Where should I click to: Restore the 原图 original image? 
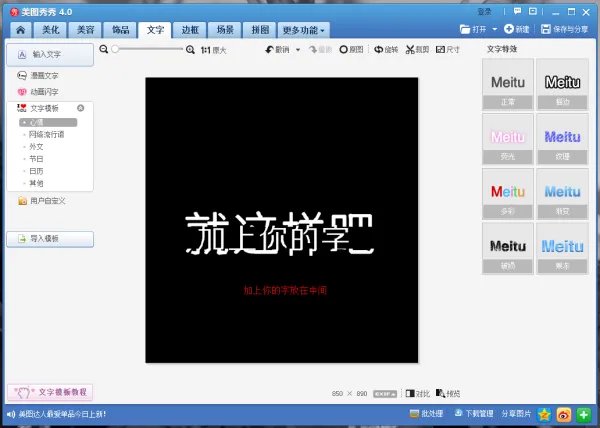click(x=351, y=49)
